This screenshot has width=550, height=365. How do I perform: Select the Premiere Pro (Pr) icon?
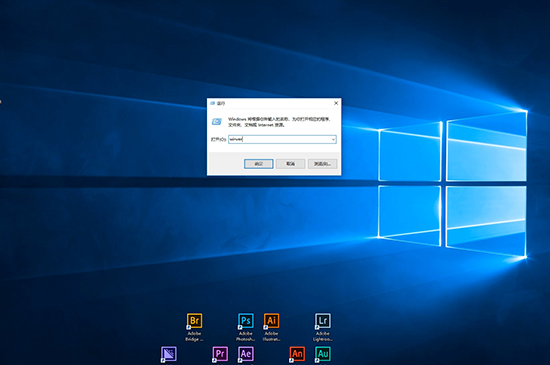(220, 354)
